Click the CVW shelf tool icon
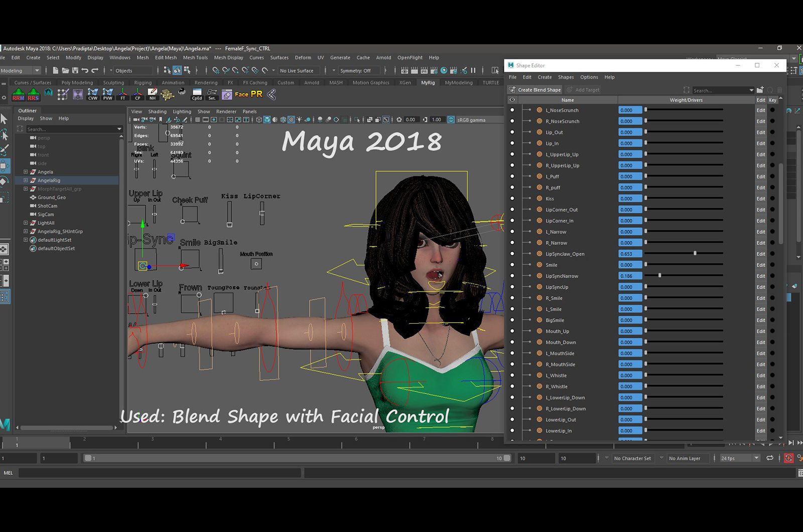Image resolution: width=803 pixels, height=532 pixels. (93, 94)
